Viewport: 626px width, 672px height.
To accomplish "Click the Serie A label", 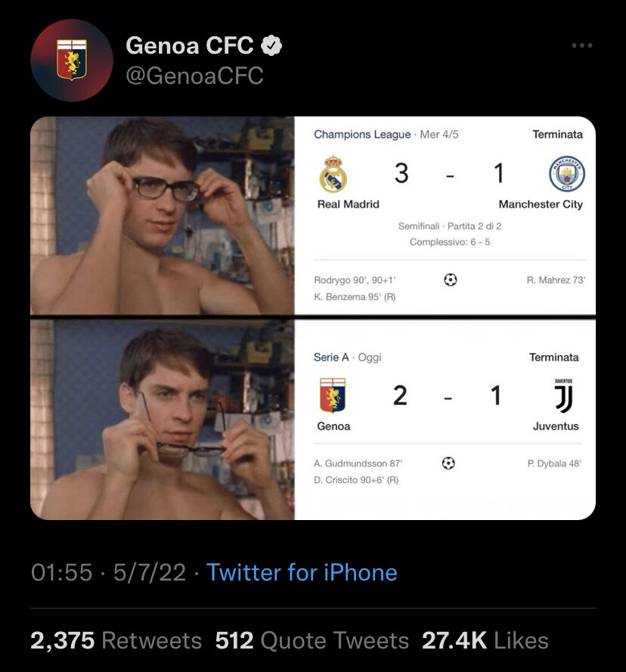I will (330, 357).
